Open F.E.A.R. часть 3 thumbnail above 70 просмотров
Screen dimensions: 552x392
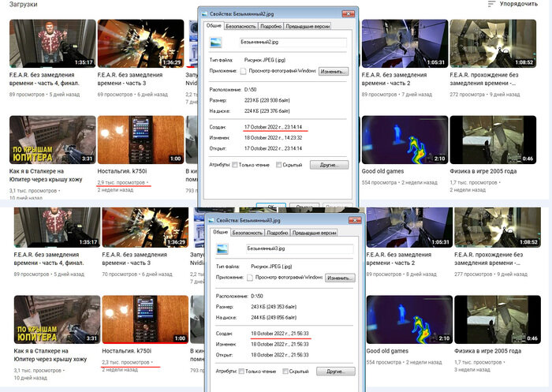coord(145,227)
